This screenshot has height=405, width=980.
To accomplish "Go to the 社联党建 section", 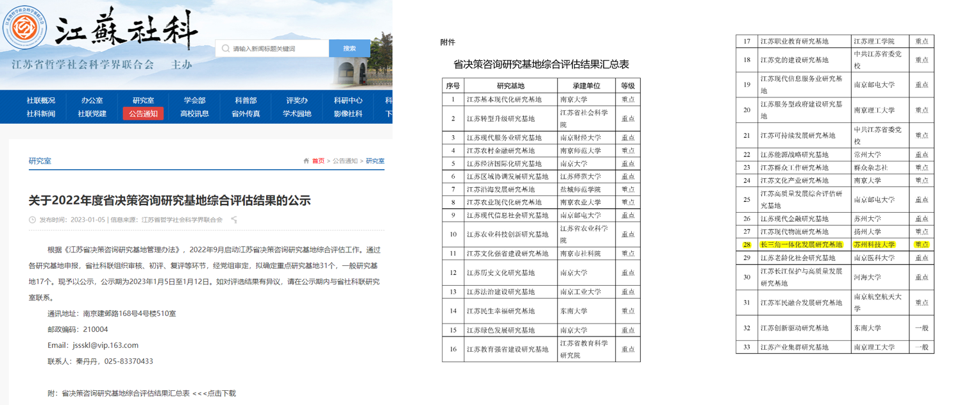I will 92,113.
